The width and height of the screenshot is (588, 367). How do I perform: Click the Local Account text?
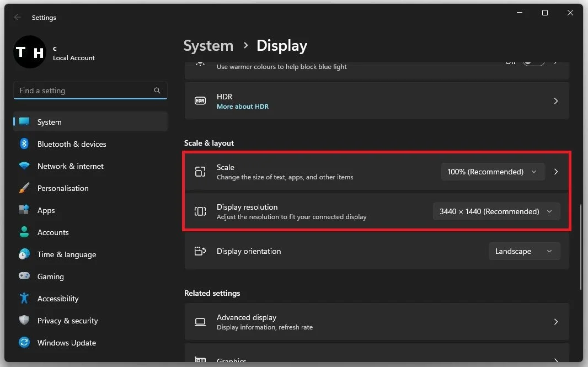click(73, 58)
